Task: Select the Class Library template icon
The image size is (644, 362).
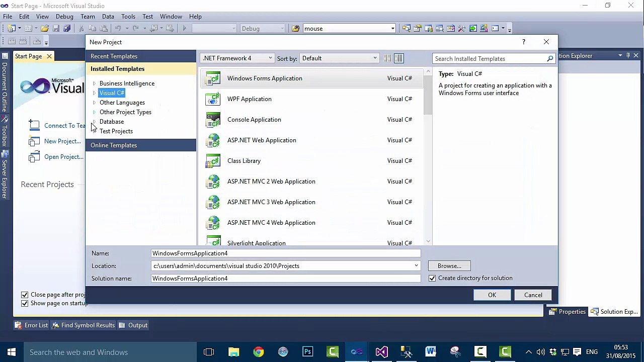Action: pyautogui.click(x=213, y=161)
